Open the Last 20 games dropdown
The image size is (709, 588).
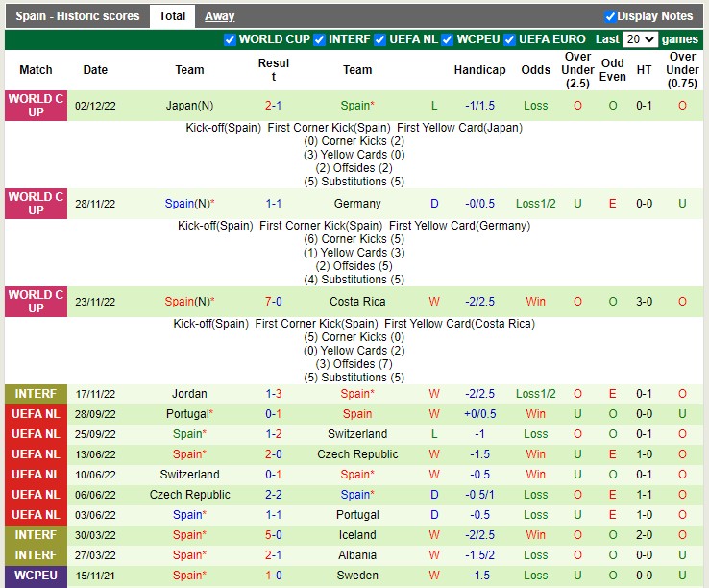point(640,39)
